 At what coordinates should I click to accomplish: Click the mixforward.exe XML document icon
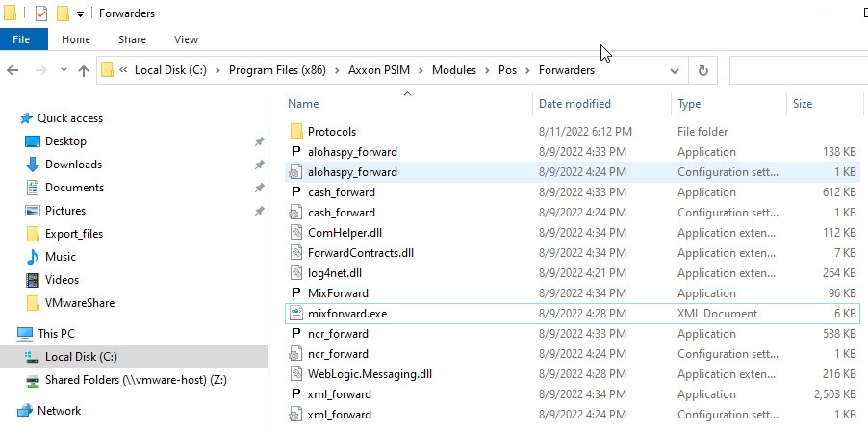(296, 314)
